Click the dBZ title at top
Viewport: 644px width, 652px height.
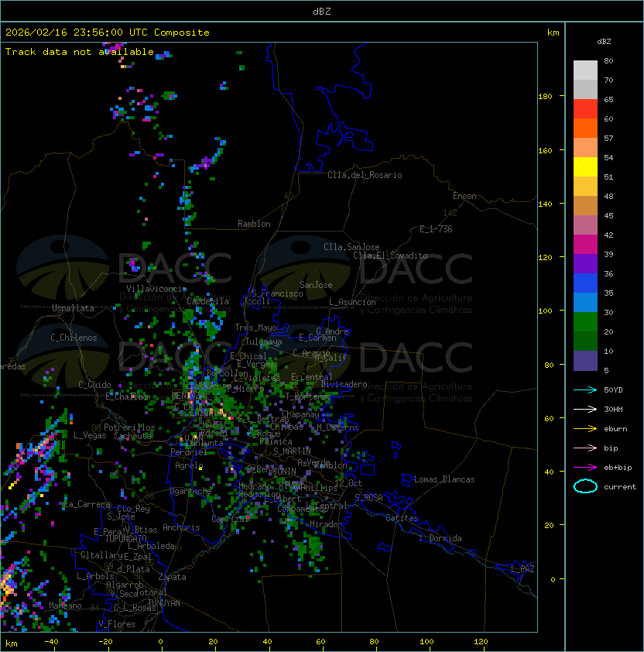(322, 11)
